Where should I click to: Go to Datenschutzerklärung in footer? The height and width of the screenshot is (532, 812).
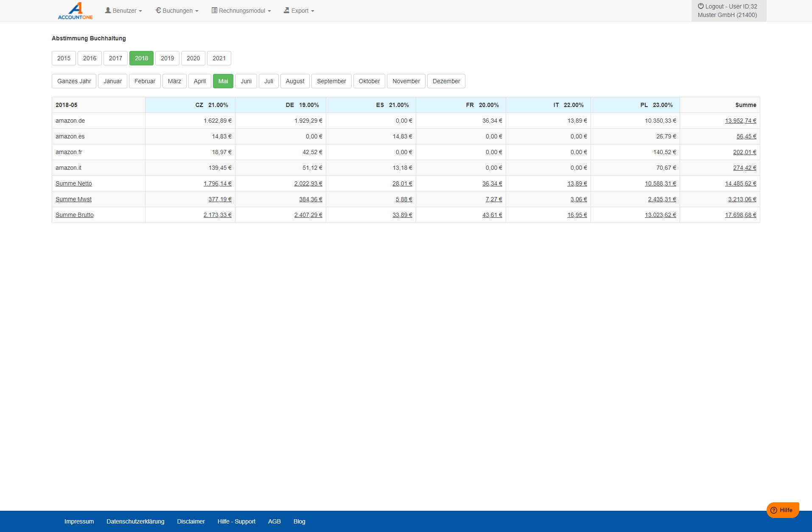coord(135,521)
